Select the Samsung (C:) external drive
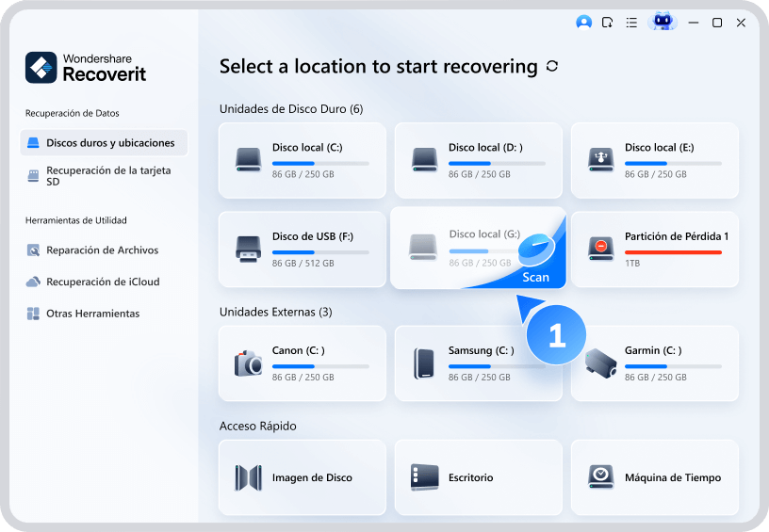Image resolution: width=769 pixels, height=532 pixels. click(x=478, y=363)
